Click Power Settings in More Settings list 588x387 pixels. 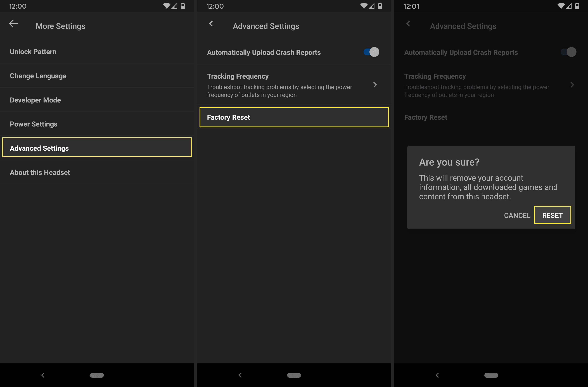click(33, 124)
